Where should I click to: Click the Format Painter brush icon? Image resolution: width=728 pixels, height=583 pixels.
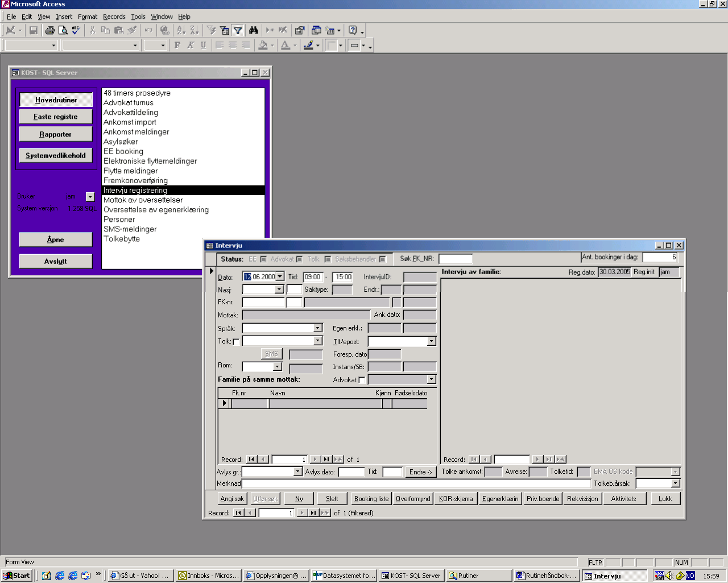131,30
